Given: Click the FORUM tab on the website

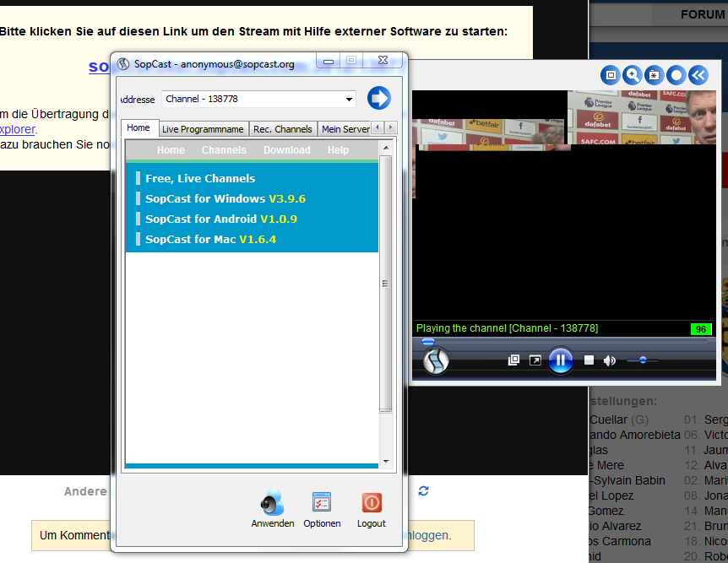Looking at the screenshot, I should click(703, 14).
